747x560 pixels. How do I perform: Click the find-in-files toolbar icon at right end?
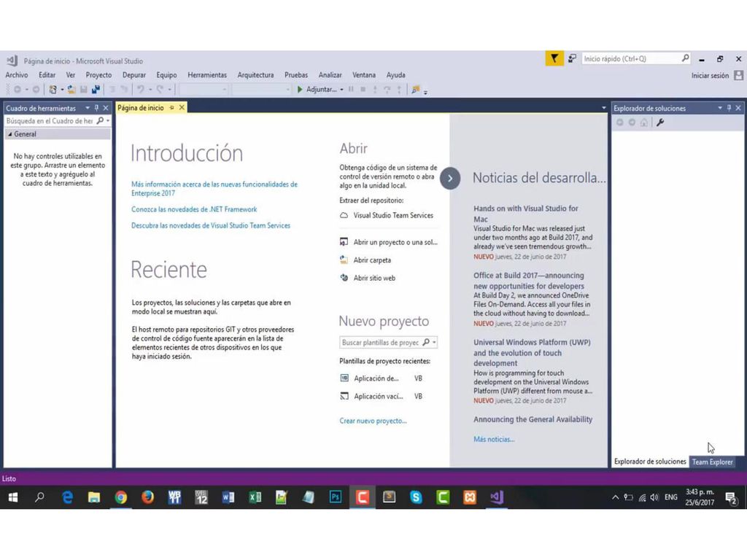pos(415,90)
